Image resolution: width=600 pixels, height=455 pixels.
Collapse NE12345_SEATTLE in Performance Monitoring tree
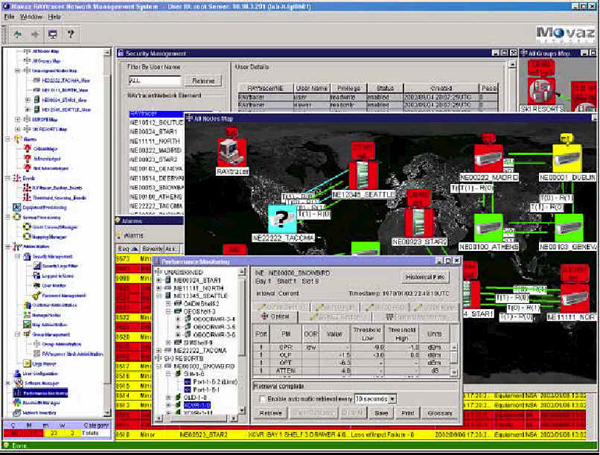coord(159,296)
